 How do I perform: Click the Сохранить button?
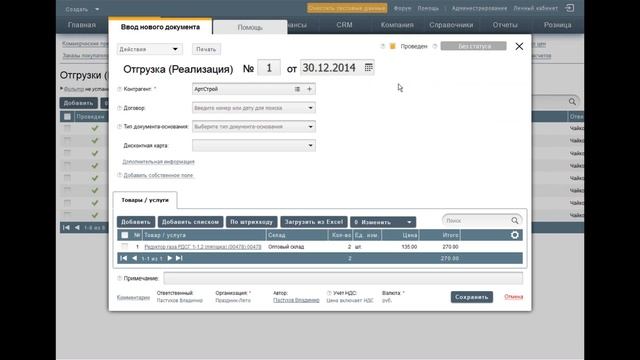[471, 297]
